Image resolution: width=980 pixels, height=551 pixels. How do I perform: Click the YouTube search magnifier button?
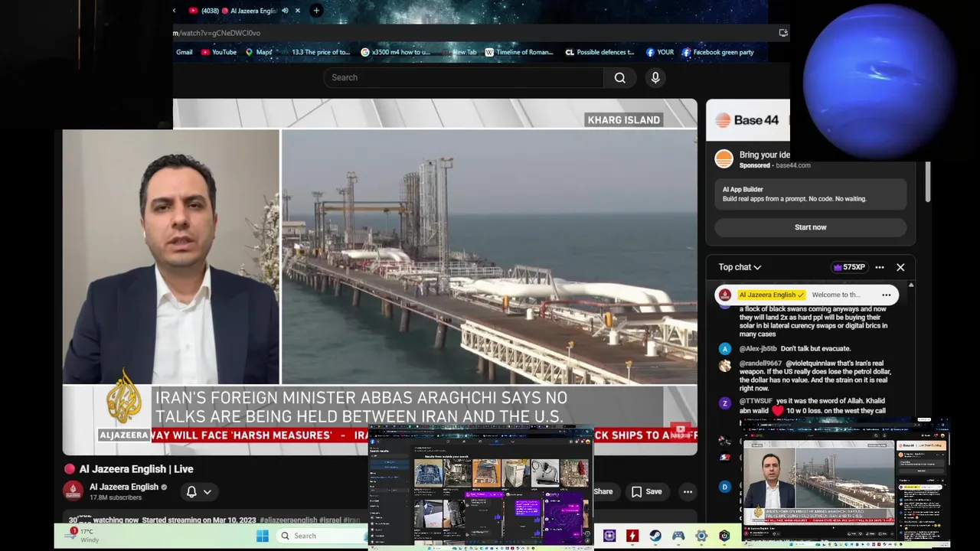(620, 77)
